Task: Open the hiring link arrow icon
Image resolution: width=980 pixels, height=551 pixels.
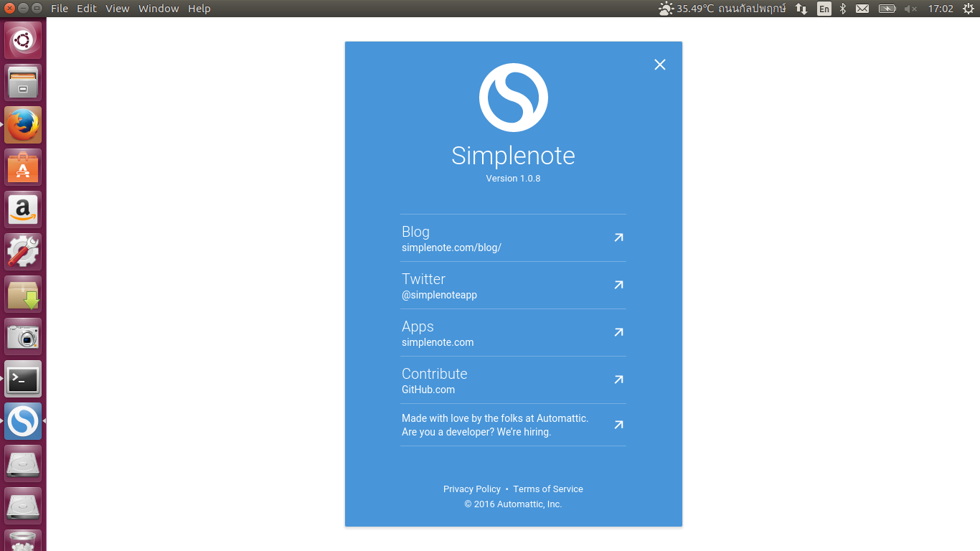Action: tap(618, 425)
